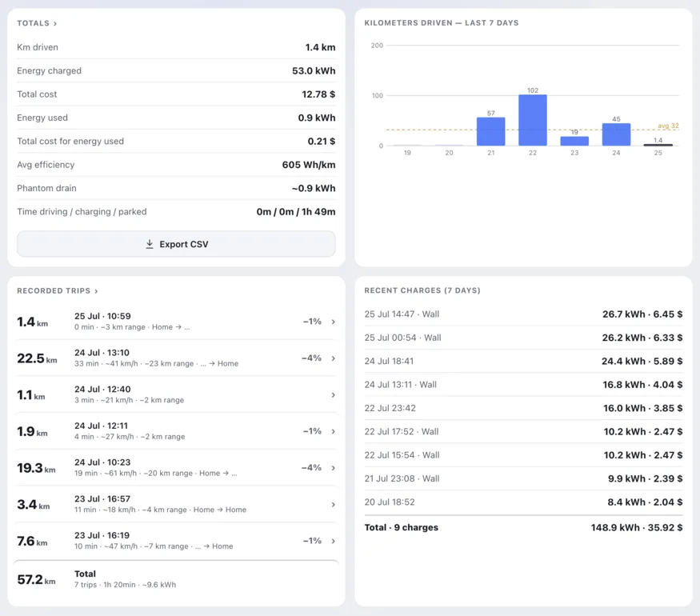
Task: Select the 24 Jul 12:40 trip
Action: (176, 394)
